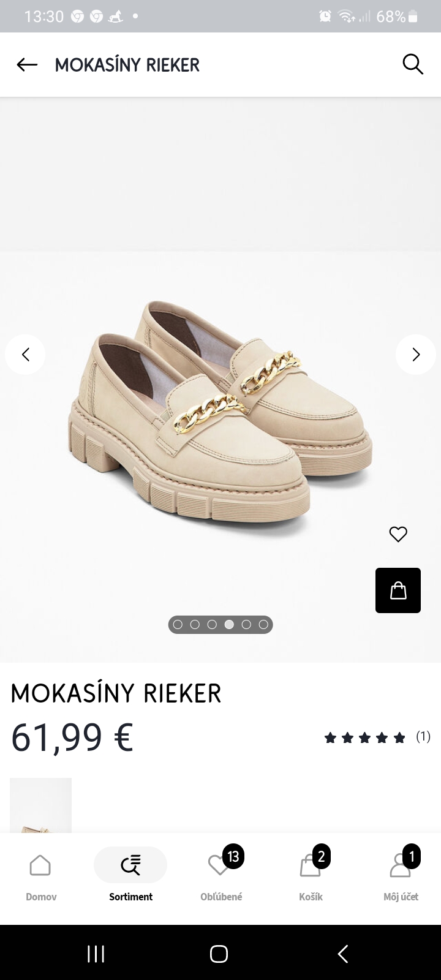Show the next product image

(x=415, y=354)
